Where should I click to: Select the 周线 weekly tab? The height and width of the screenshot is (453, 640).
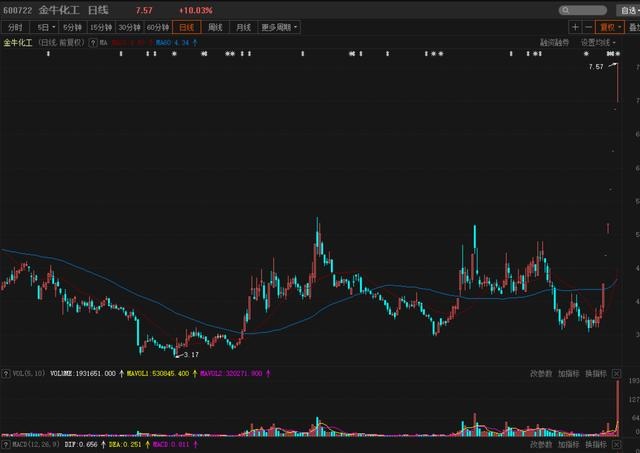[x=215, y=27]
